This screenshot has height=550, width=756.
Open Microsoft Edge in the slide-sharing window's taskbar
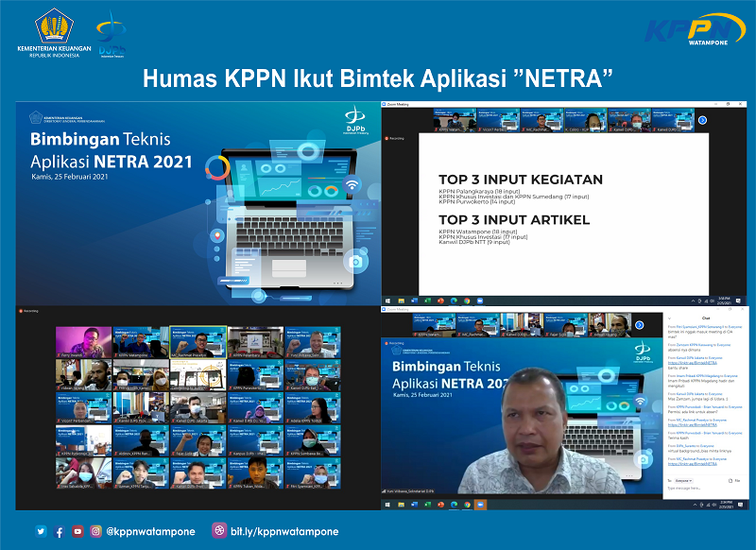point(454,301)
